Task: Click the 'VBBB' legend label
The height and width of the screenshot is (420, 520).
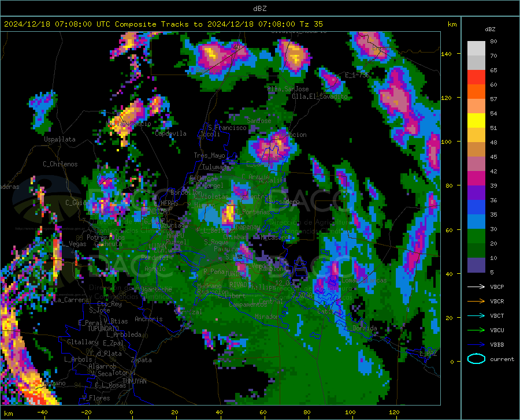Action: click(497, 345)
